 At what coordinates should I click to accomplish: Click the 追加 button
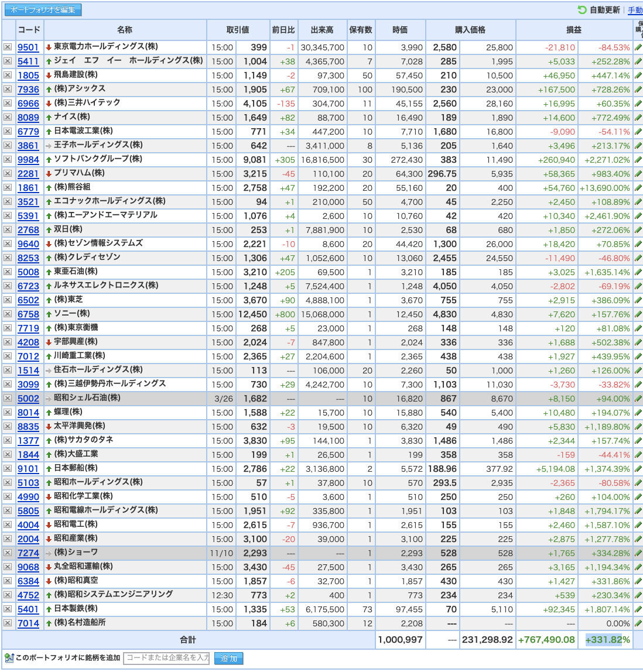coord(228,659)
